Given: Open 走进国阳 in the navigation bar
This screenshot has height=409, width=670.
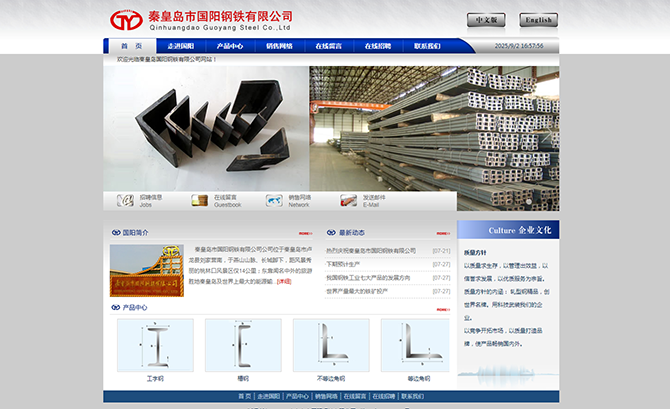Looking at the screenshot, I should 181,46.
